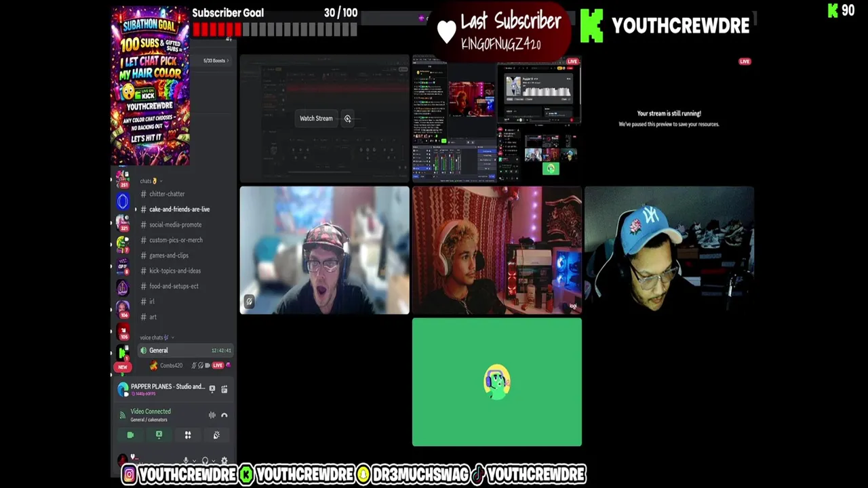Image resolution: width=868 pixels, height=488 pixels.
Task: Open User Settings gear
Action: [x=224, y=461]
